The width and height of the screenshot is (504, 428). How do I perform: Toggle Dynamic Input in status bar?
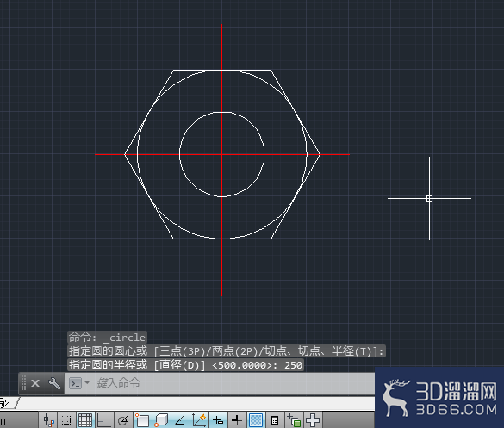tap(218, 420)
